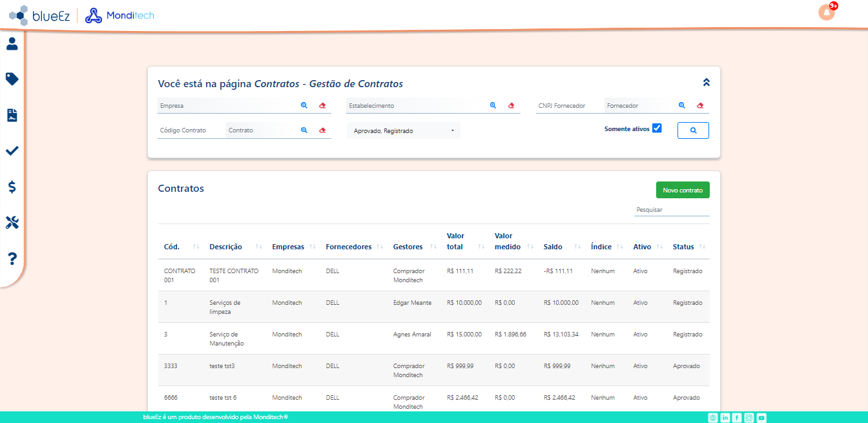This screenshot has width=868, height=423.
Task: Click the Novo contrato button
Action: point(683,190)
